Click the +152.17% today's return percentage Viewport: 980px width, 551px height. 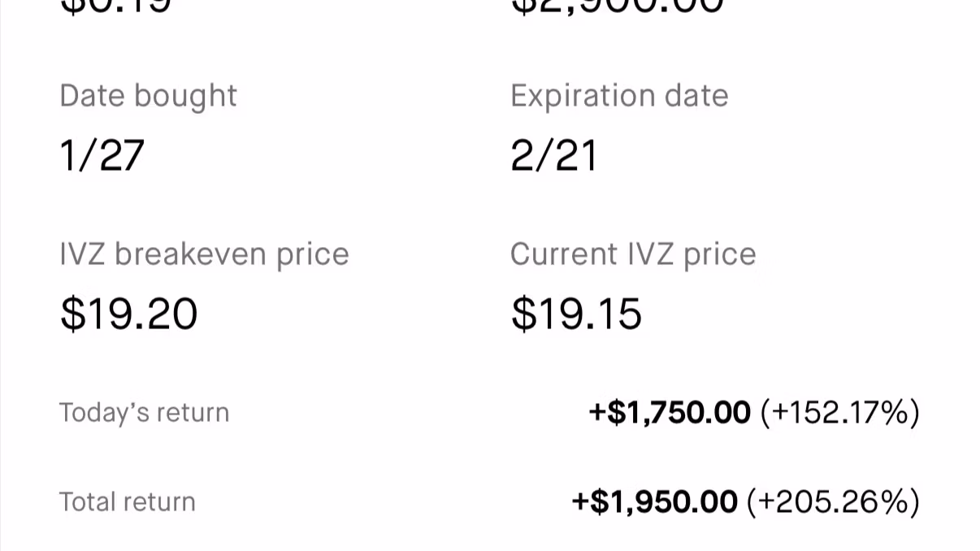(839, 413)
